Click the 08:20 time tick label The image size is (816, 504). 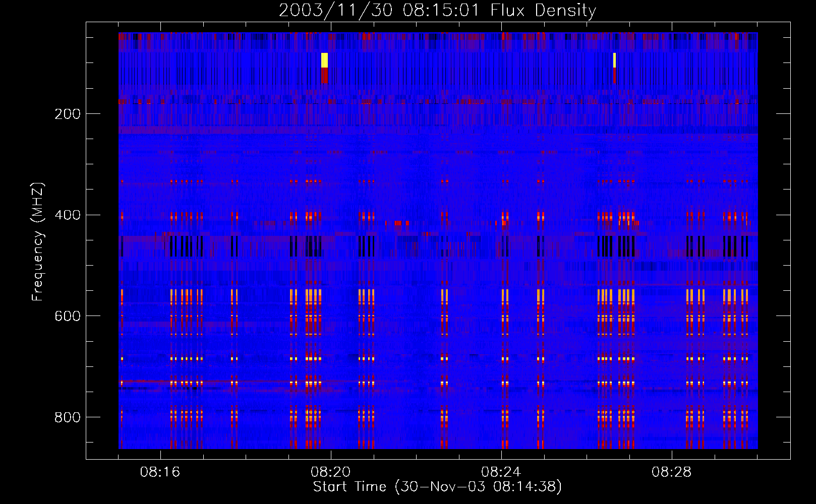click(331, 472)
